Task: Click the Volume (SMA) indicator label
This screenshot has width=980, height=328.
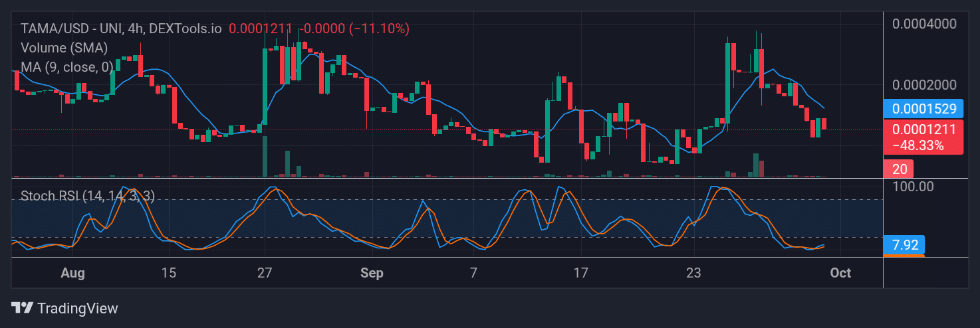Action: pos(64,48)
